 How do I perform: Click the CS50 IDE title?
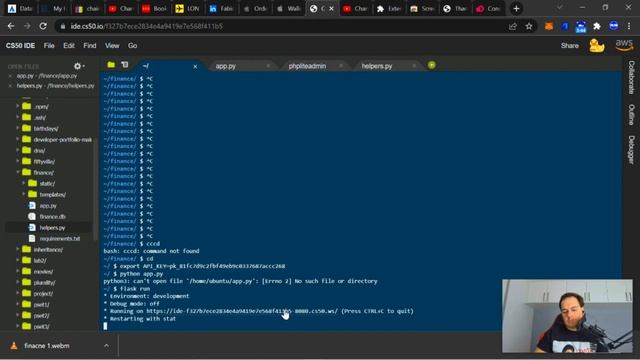pyautogui.click(x=20, y=46)
